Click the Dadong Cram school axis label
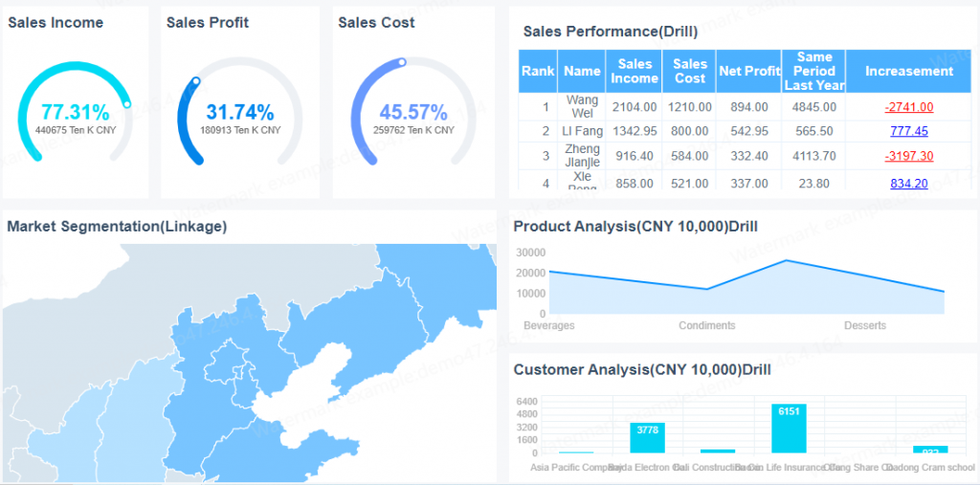 coord(930,467)
